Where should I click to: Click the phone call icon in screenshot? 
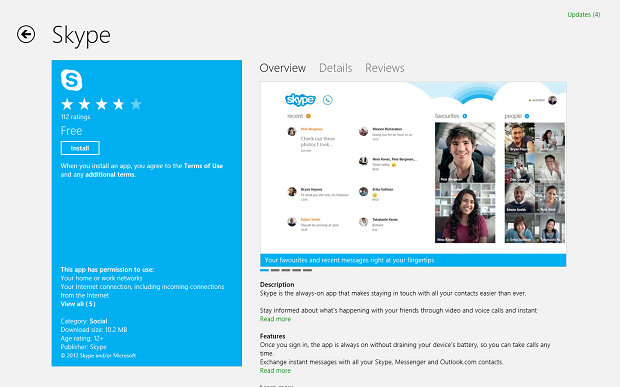[327, 100]
